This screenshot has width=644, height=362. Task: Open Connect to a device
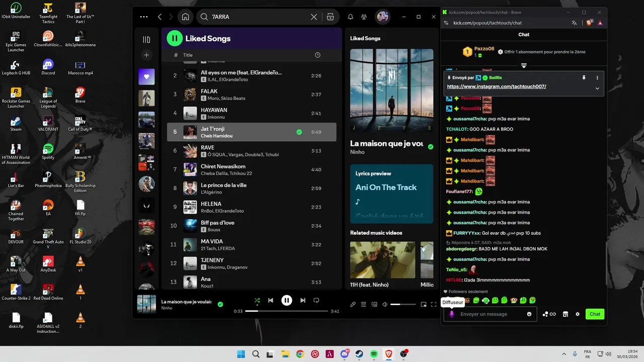(x=374, y=304)
